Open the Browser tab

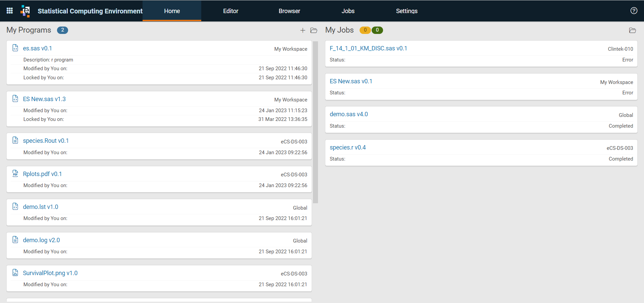click(x=289, y=11)
